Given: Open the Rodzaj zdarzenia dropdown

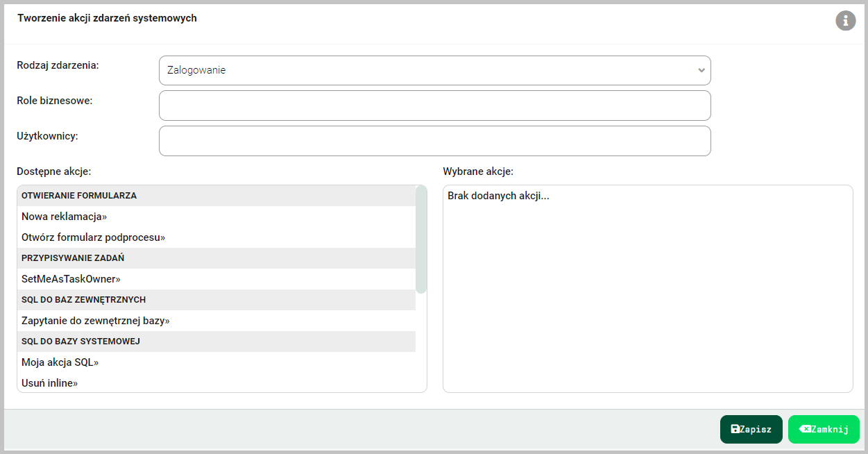Looking at the screenshot, I should [x=435, y=70].
